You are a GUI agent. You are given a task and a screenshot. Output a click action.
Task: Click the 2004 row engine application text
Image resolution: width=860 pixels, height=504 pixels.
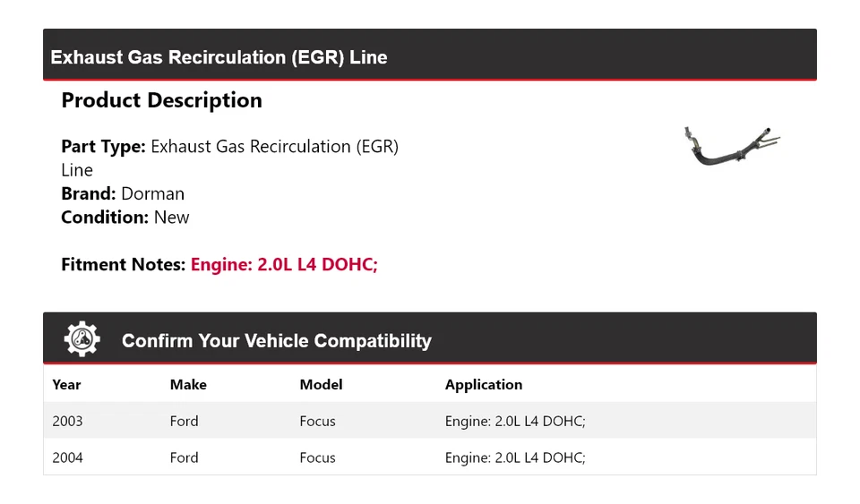514,457
